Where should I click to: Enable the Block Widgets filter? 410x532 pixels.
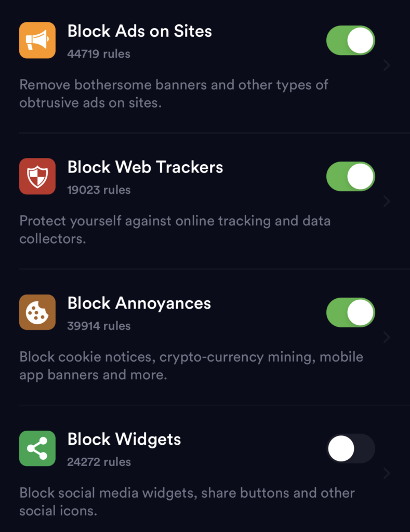pos(350,448)
